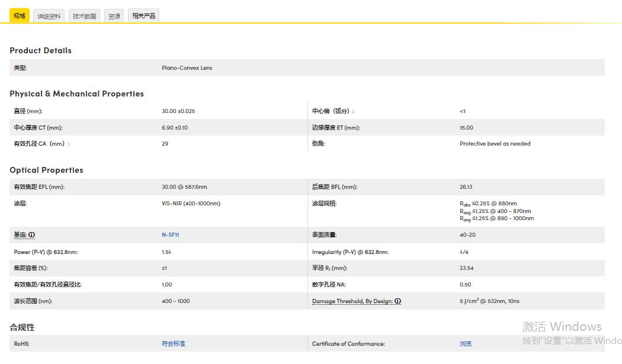
Task: Switch to the 规格 tab
Action: pyautogui.click(x=20, y=16)
